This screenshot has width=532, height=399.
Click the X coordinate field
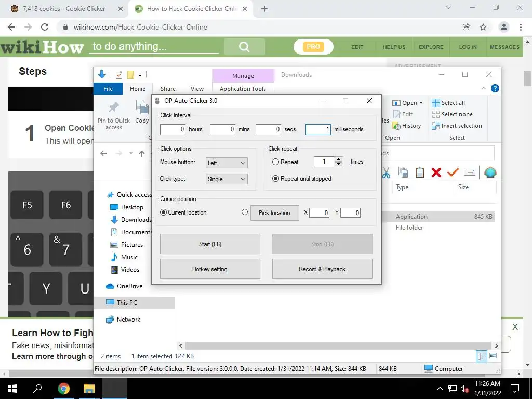click(319, 212)
